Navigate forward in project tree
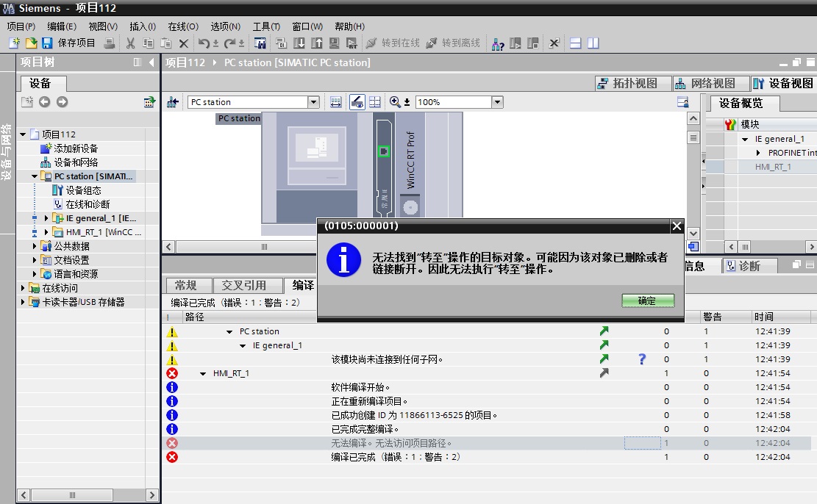The width and height of the screenshot is (817, 504). [x=62, y=102]
